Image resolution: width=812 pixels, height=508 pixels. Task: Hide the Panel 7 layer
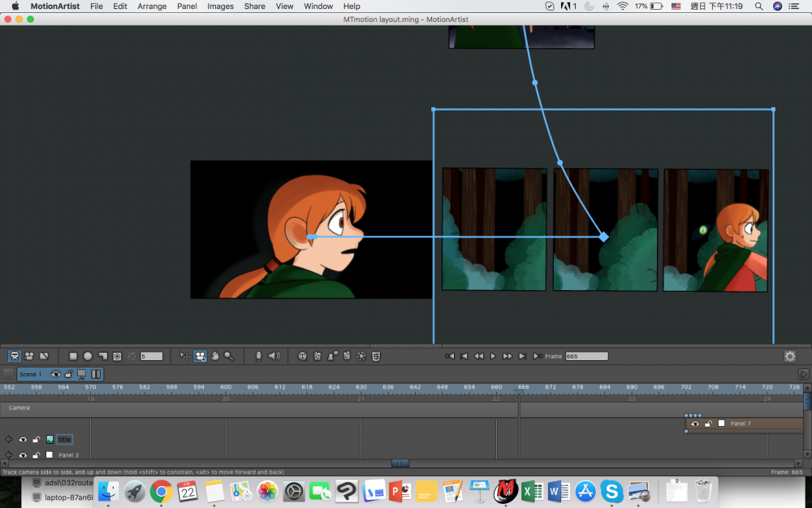[x=695, y=424]
